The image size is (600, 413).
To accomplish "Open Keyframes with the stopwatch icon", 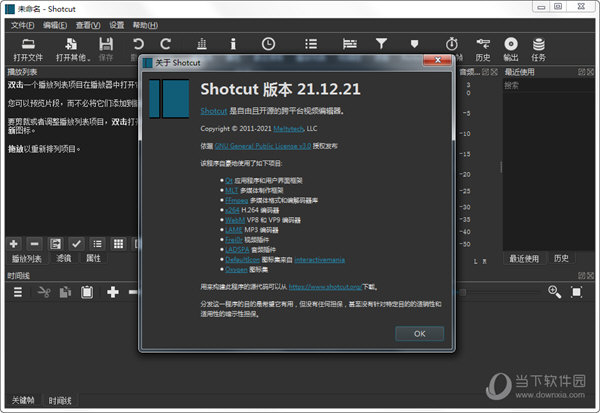I will (x=452, y=44).
